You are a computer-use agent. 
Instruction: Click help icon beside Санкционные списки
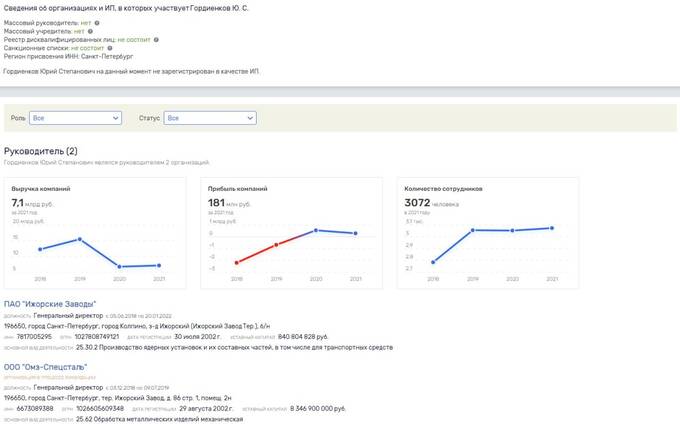tap(110, 48)
